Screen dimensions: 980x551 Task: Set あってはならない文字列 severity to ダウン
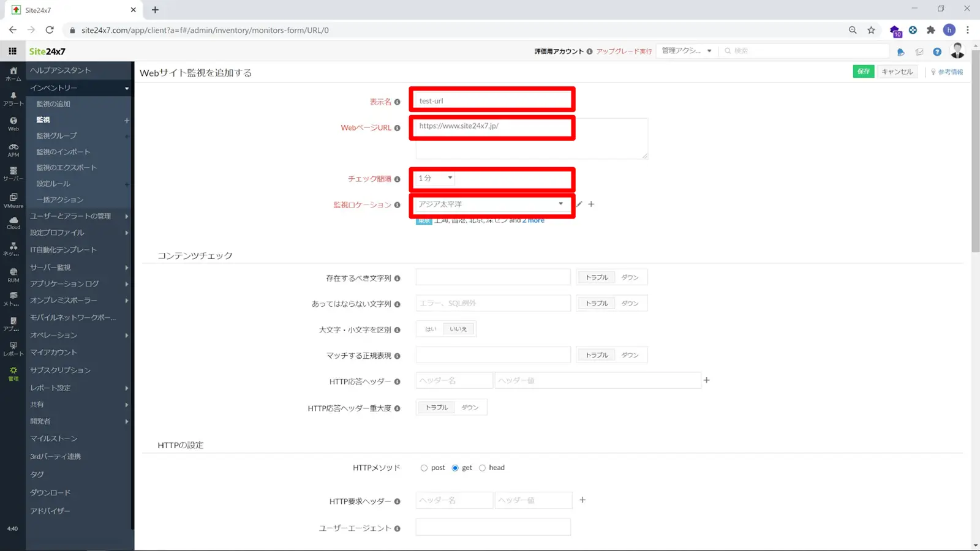630,303
